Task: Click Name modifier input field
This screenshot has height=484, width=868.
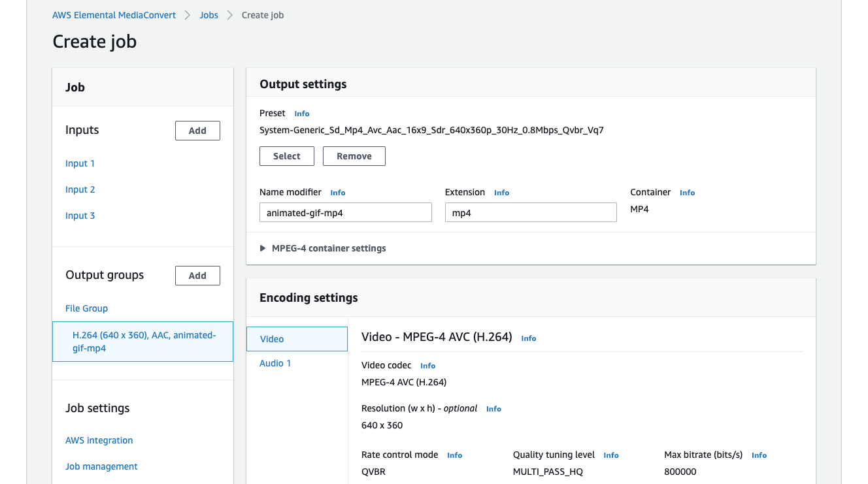Action: point(345,213)
